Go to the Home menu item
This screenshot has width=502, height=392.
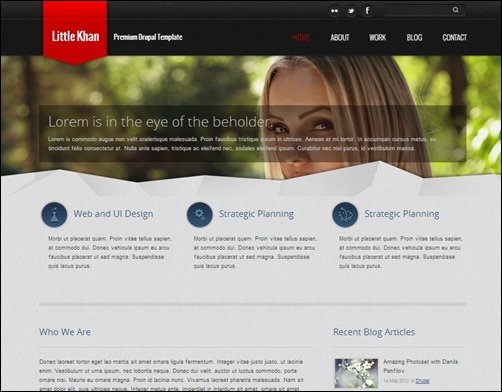click(x=301, y=37)
